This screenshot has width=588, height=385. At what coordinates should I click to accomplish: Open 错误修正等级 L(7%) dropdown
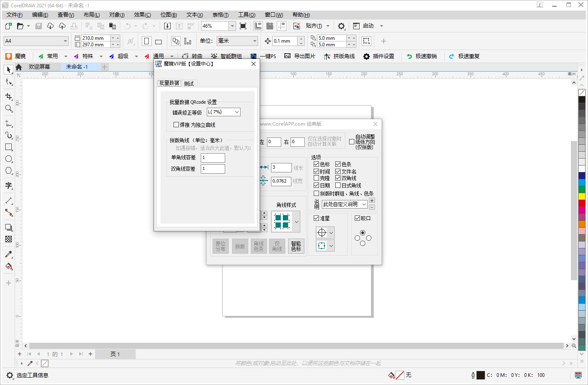click(223, 112)
